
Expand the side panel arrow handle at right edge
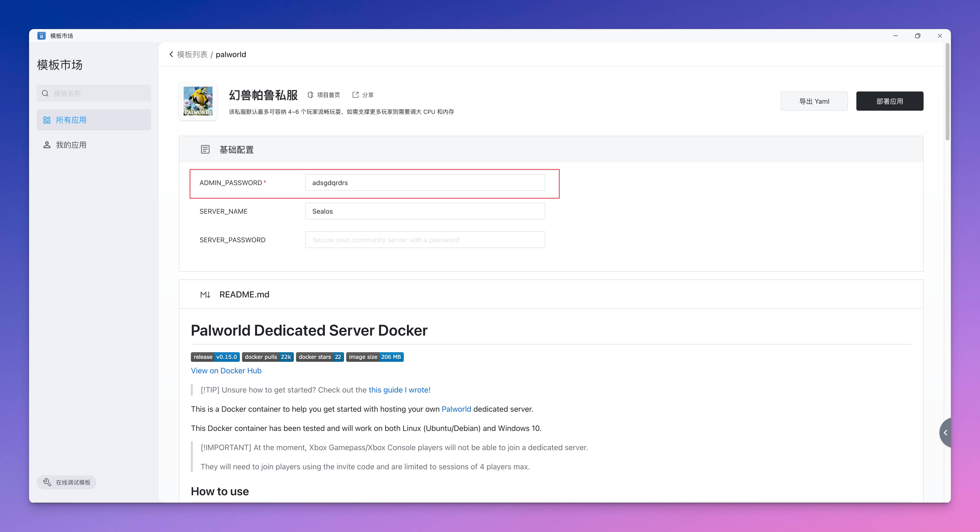click(945, 433)
